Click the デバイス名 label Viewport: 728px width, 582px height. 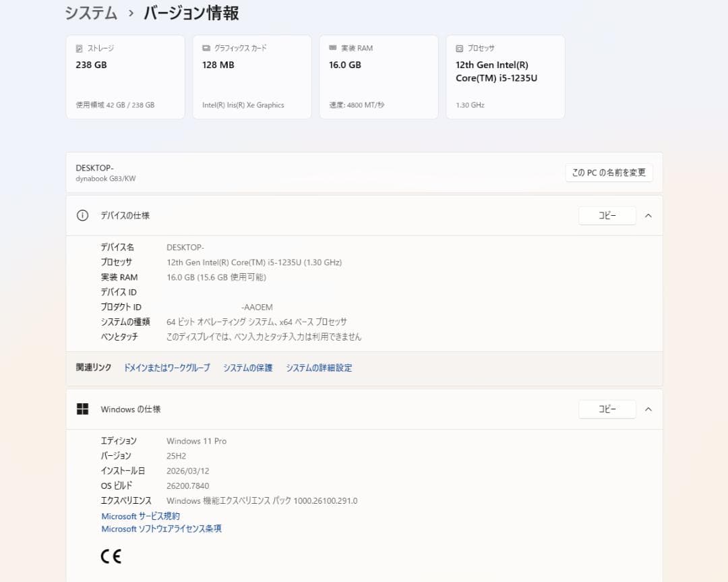(117, 248)
